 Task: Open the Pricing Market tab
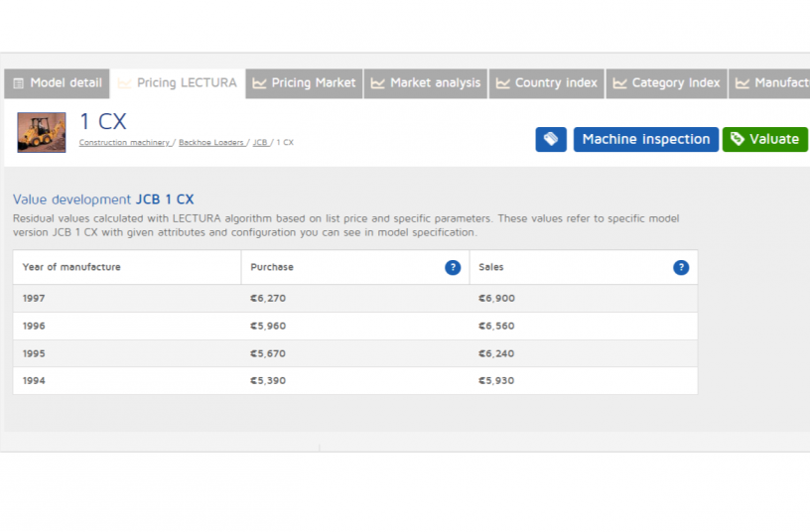click(x=304, y=83)
